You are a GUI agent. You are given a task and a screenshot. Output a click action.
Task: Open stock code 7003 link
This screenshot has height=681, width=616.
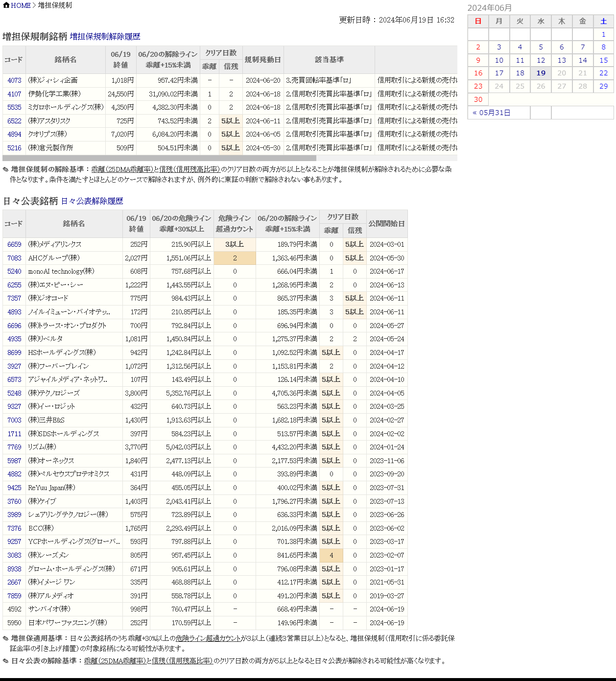[x=14, y=420]
